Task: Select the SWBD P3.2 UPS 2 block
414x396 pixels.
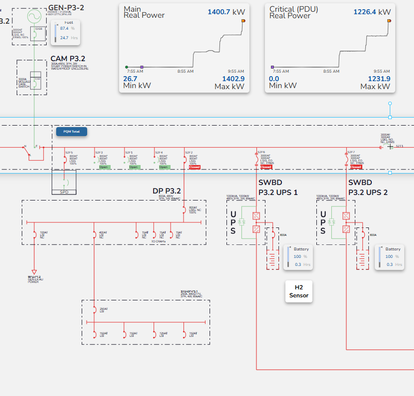Action: pos(336,222)
